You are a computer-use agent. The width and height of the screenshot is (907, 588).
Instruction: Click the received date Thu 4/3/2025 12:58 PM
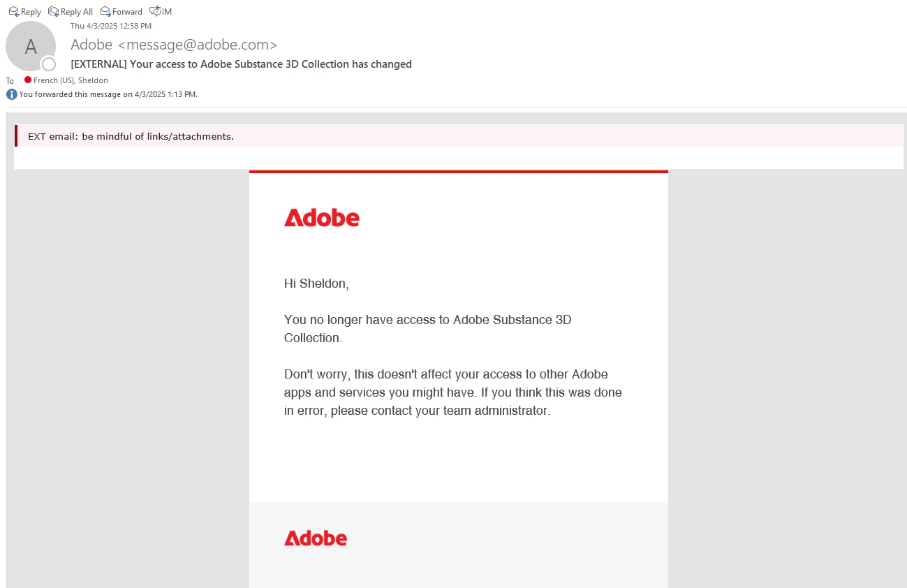coord(111,26)
